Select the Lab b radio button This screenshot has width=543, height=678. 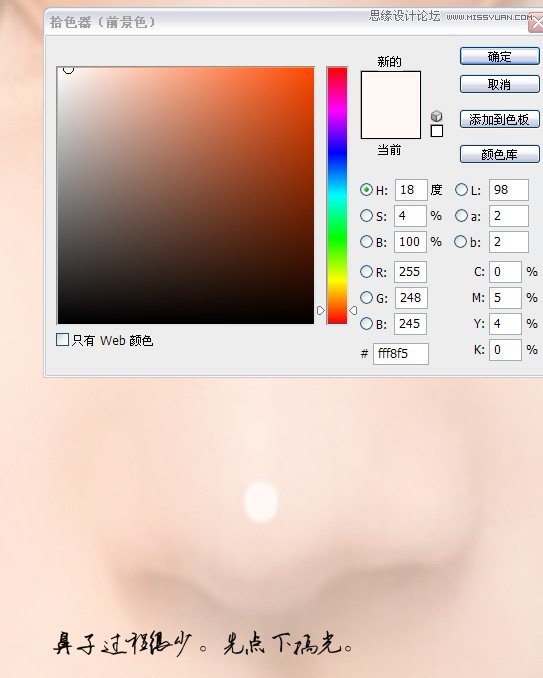pyautogui.click(x=461, y=242)
